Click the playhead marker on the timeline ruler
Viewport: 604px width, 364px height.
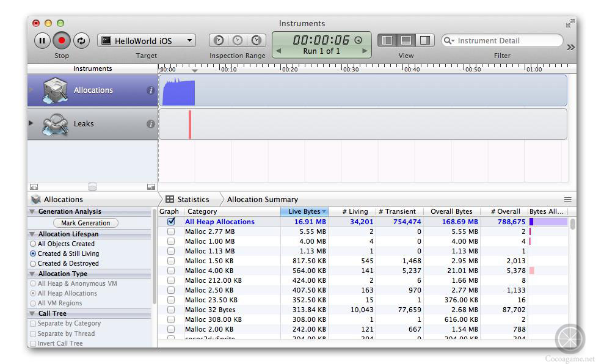click(x=195, y=71)
